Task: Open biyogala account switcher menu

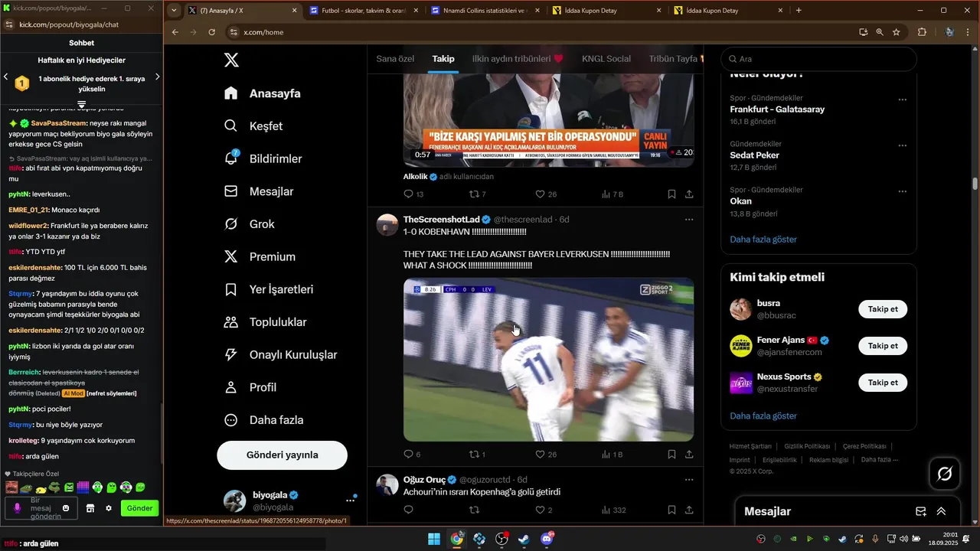Action: point(350,500)
